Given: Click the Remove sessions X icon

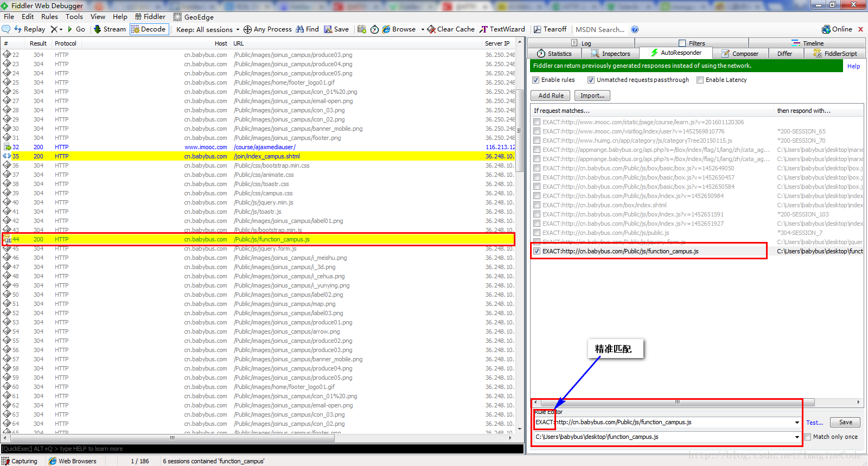Looking at the screenshot, I should pos(54,29).
